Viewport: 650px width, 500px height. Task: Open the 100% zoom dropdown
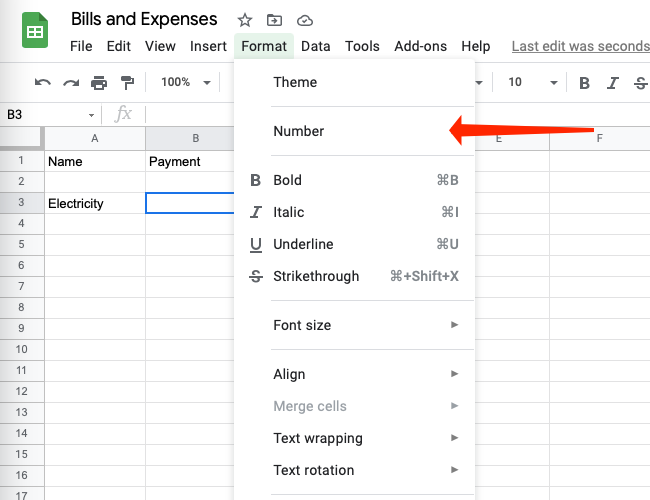coord(186,83)
